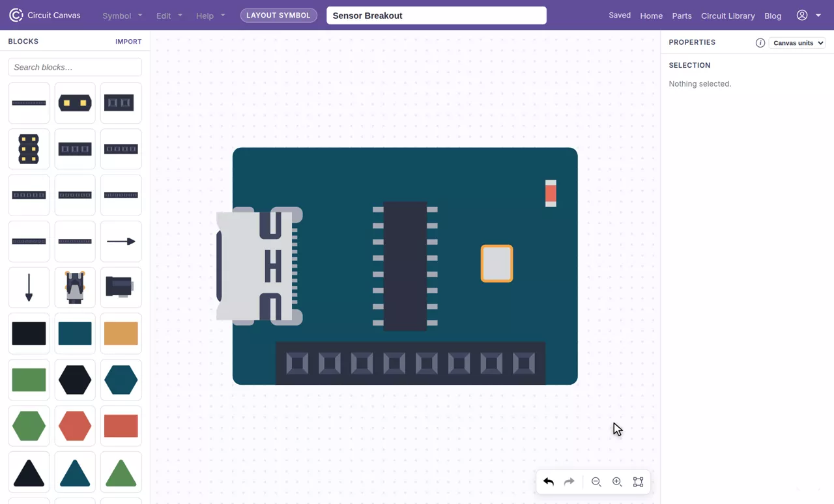
Task: Choose the red hexagon block
Action: click(75, 426)
